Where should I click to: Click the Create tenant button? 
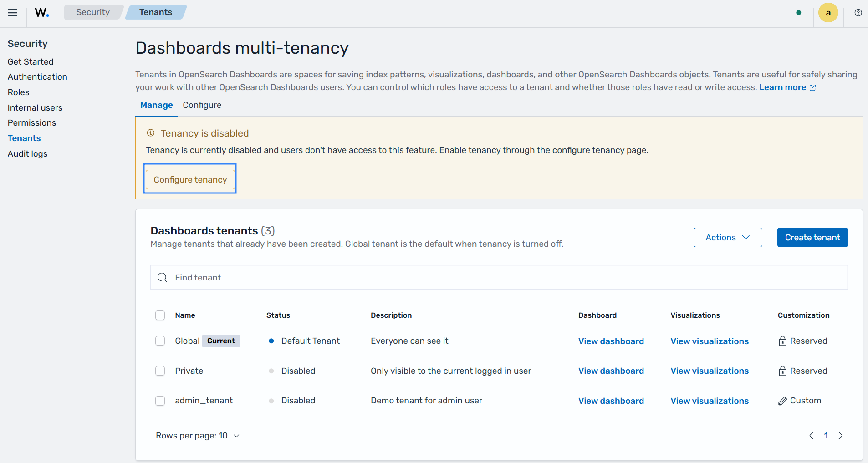[x=812, y=238]
